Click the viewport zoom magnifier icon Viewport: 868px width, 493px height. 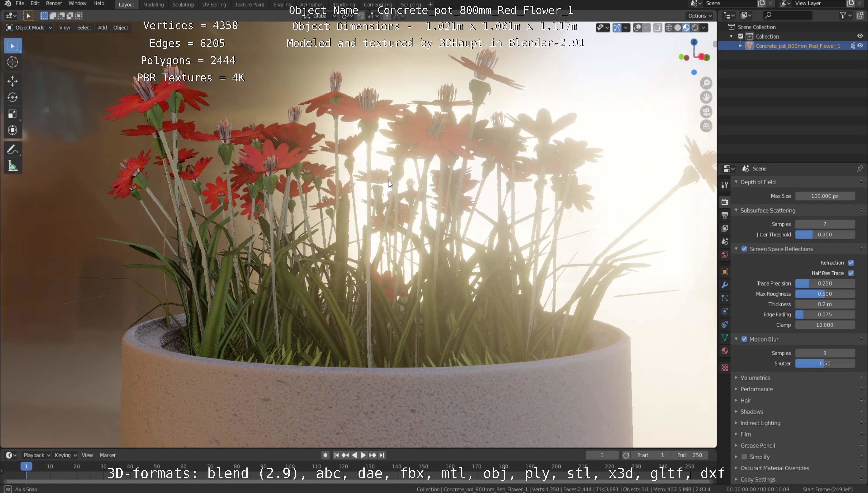pos(706,83)
